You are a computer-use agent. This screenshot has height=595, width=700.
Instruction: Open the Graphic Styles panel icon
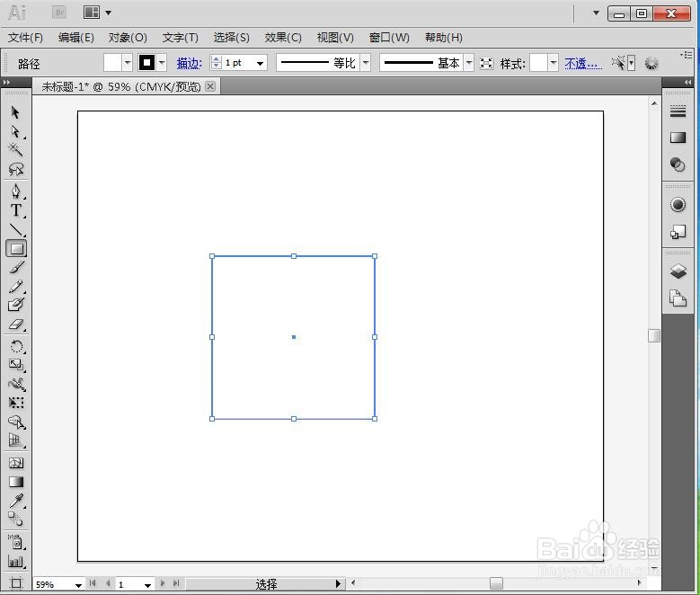pos(678,231)
